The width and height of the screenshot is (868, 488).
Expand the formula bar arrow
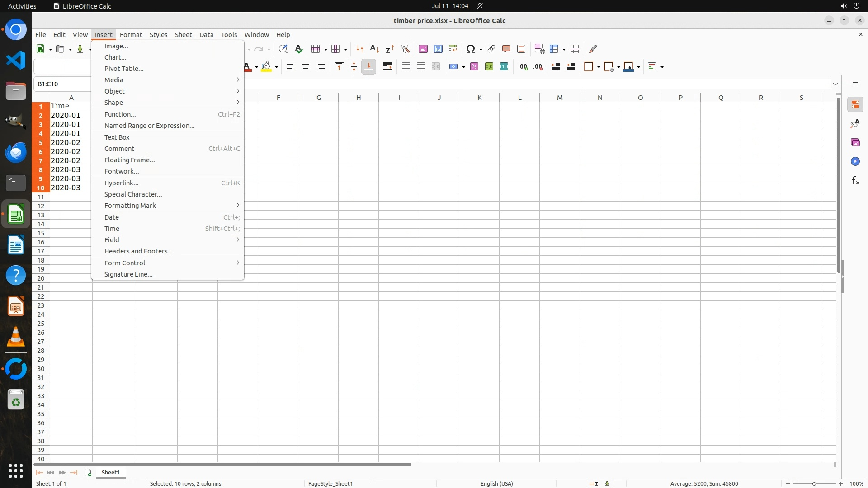[x=835, y=84]
